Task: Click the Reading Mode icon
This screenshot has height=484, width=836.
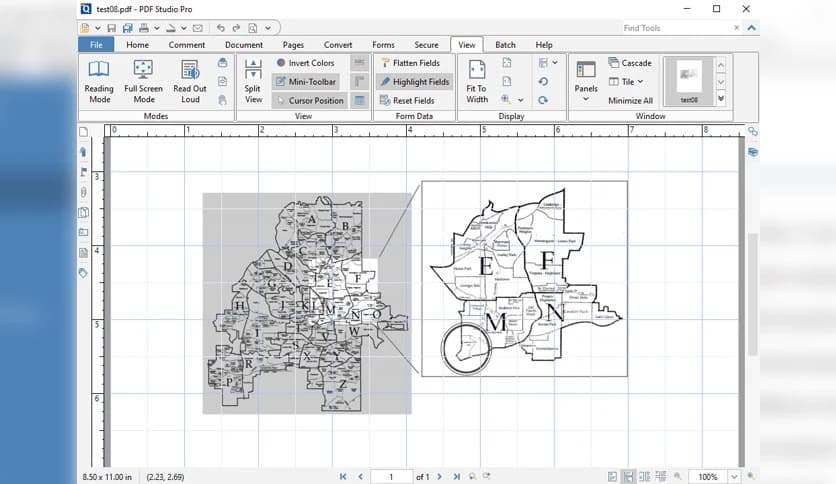Action: tap(99, 69)
